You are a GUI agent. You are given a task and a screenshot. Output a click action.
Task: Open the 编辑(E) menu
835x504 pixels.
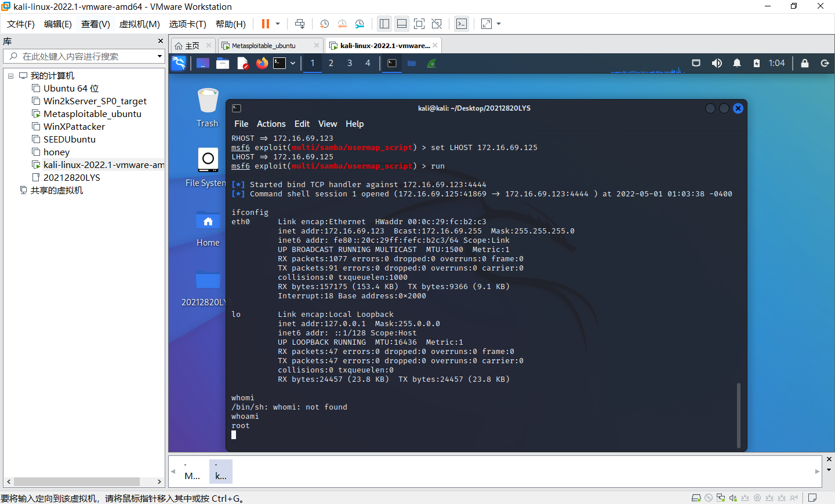click(x=58, y=24)
